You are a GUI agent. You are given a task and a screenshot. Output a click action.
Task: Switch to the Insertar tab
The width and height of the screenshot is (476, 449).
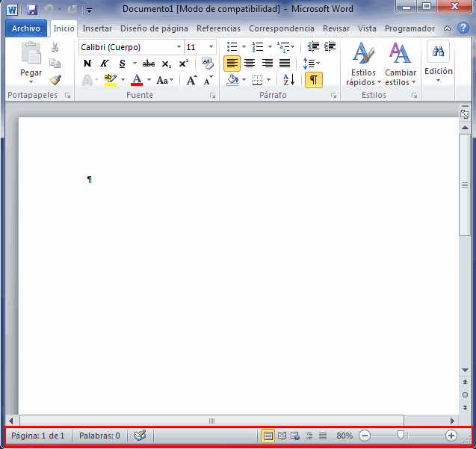pos(97,28)
